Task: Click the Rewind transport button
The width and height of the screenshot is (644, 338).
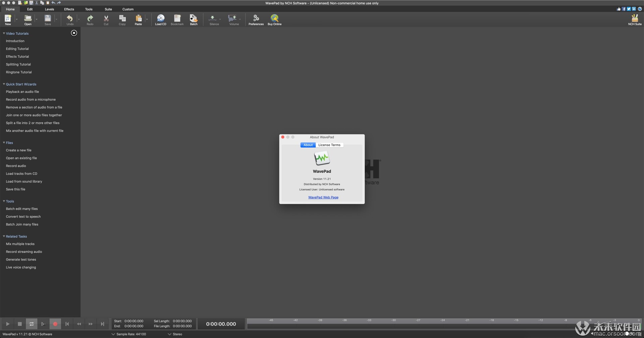Action: click(x=79, y=324)
